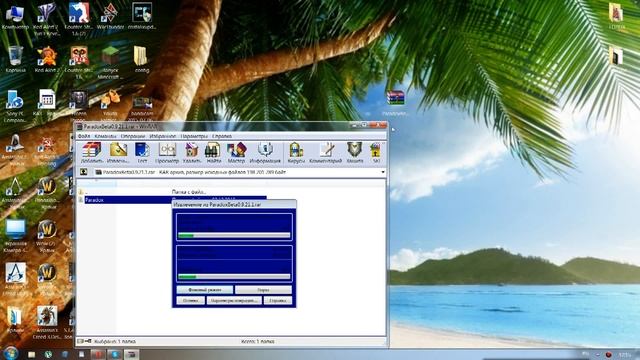Click the Фоновый режим button in extraction dialog

(205, 290)
